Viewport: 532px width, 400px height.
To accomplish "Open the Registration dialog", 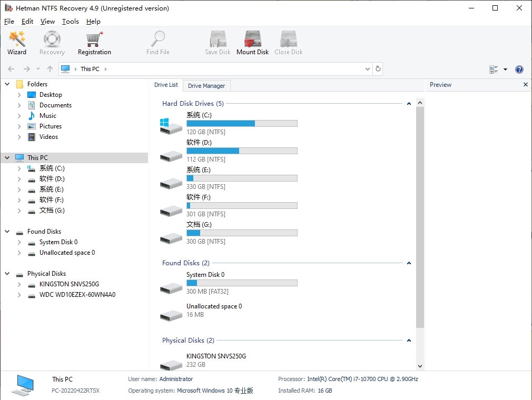I will click(x=94, y=42).
